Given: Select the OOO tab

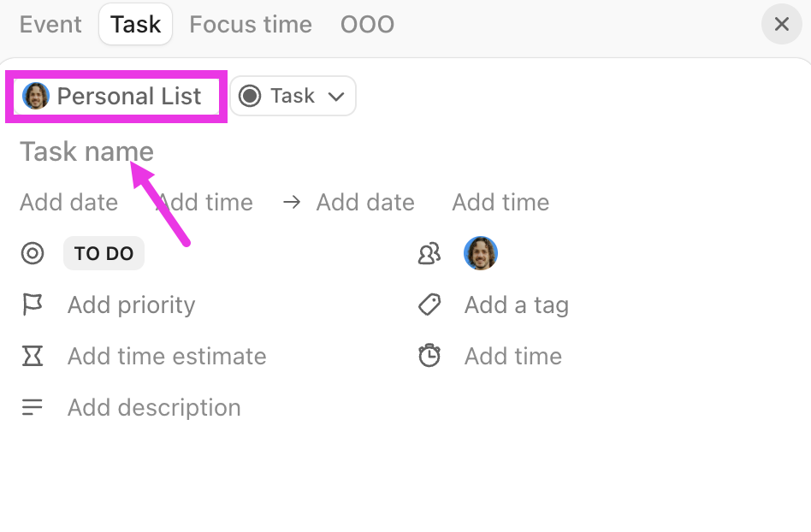Looking at the screenshot, I should point(367,24).
